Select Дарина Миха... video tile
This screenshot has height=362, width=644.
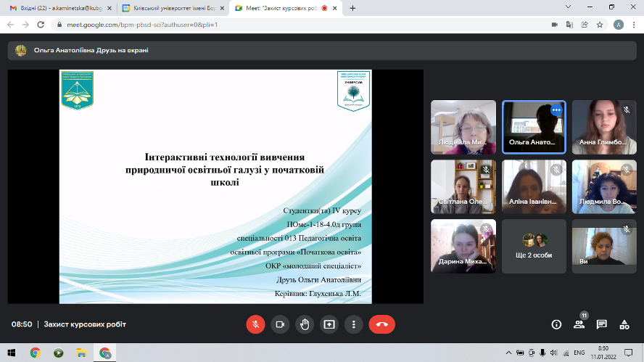(x=463, y=246)
